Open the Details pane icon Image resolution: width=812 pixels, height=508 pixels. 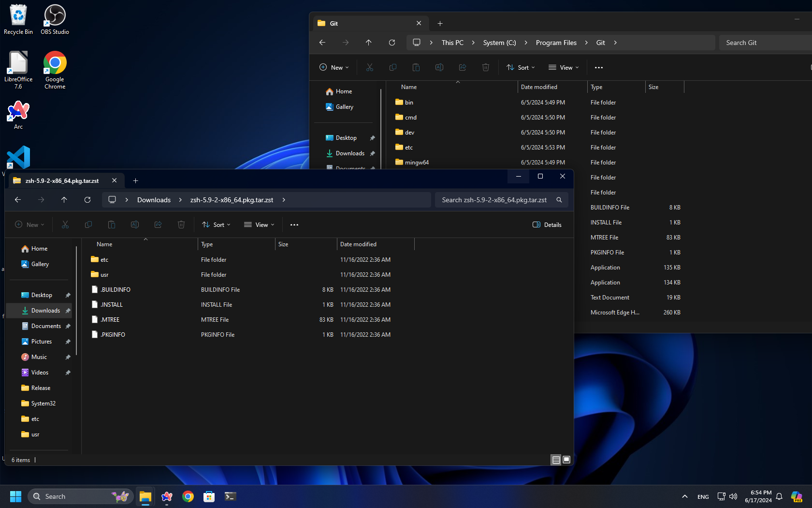pos(547,224)
